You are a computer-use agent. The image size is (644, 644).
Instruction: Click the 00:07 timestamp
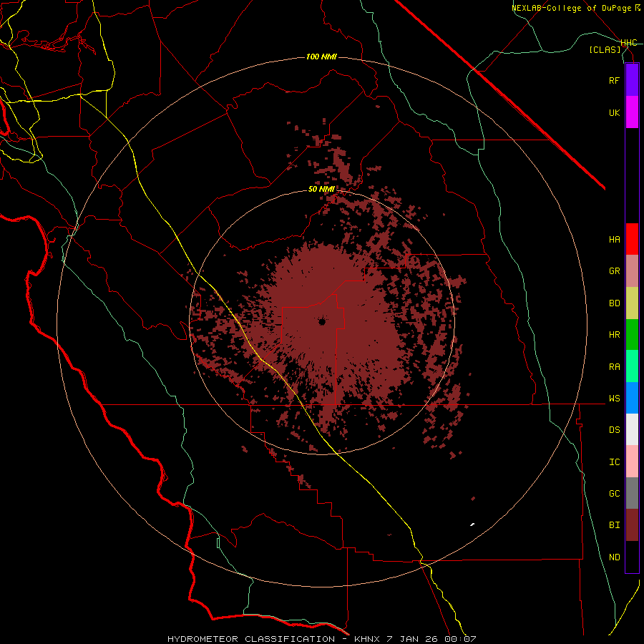pos(459,639)
